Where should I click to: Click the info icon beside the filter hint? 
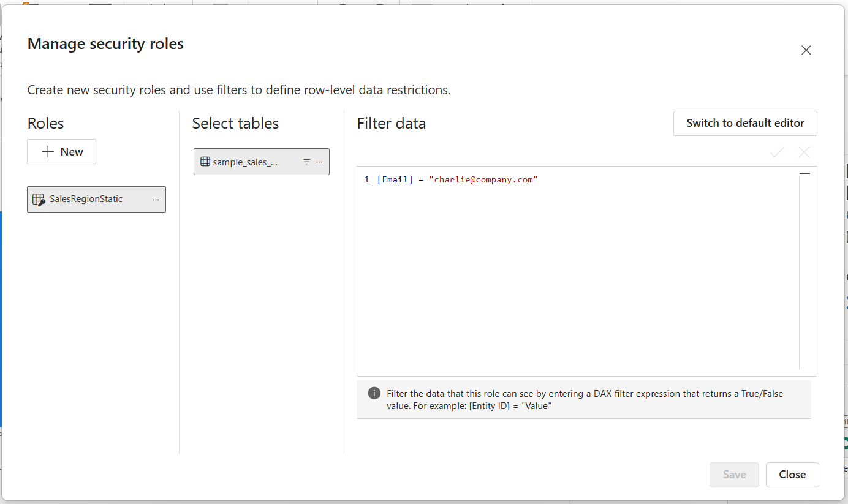tap(374, 393)
